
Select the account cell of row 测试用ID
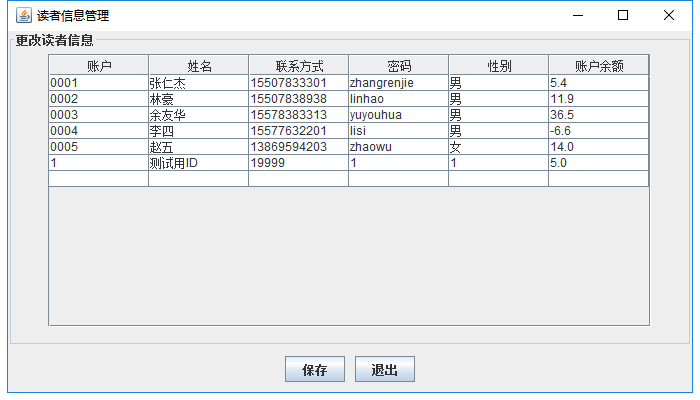[x=99, y=163]
